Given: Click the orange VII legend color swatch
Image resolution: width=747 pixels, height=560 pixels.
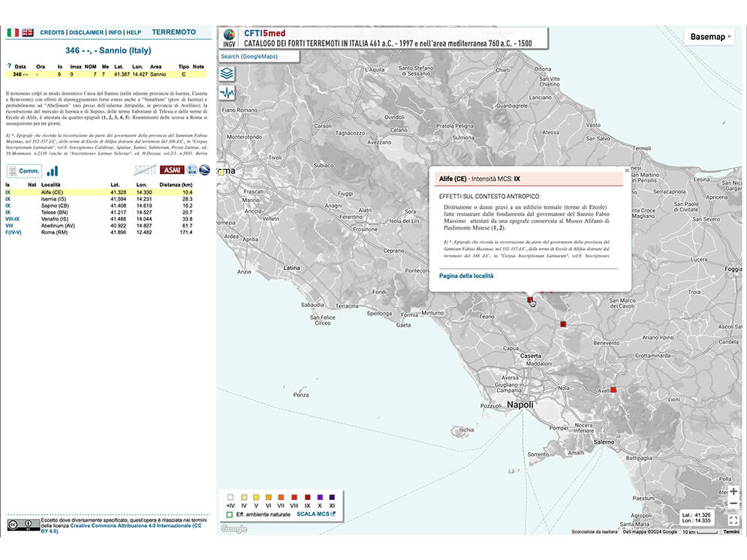Looking at the screenshot, I should tap(281, 497).
